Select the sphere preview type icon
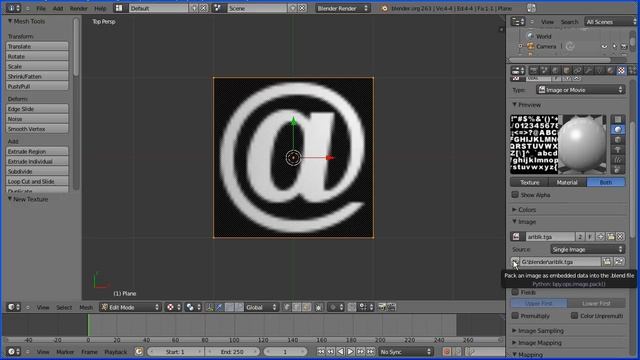 (x=618, y=129)
